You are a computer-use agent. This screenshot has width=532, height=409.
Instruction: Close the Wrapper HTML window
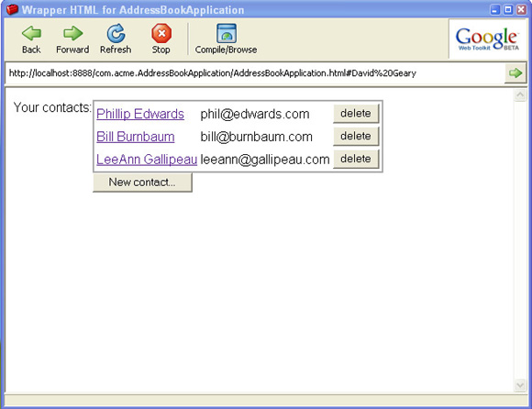(521, 9)
